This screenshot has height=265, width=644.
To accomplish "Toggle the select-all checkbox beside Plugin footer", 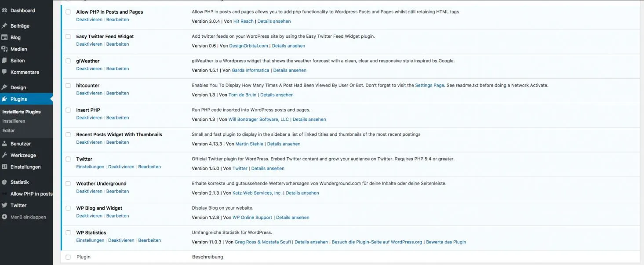I will [x=68, y=257].
